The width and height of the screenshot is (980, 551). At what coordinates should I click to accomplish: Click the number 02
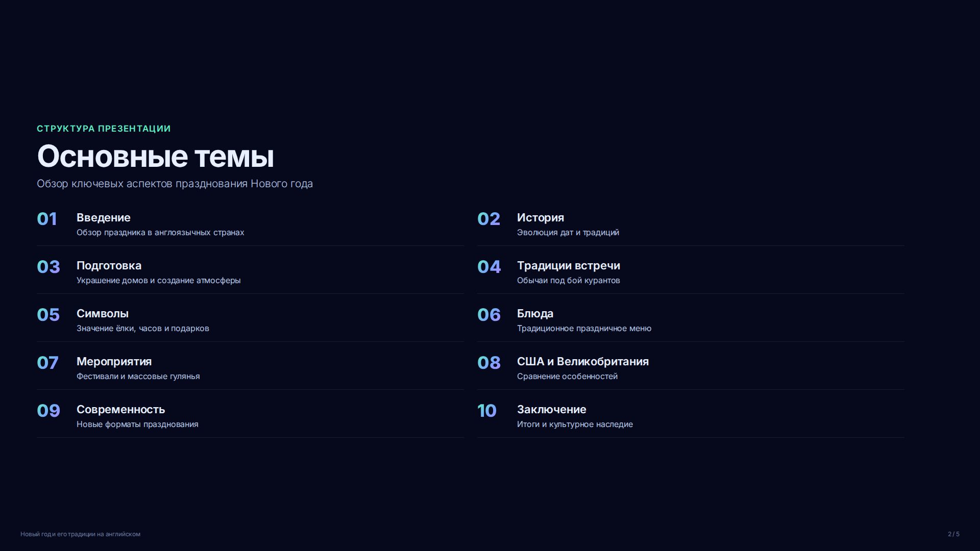[x=488, y=219]
